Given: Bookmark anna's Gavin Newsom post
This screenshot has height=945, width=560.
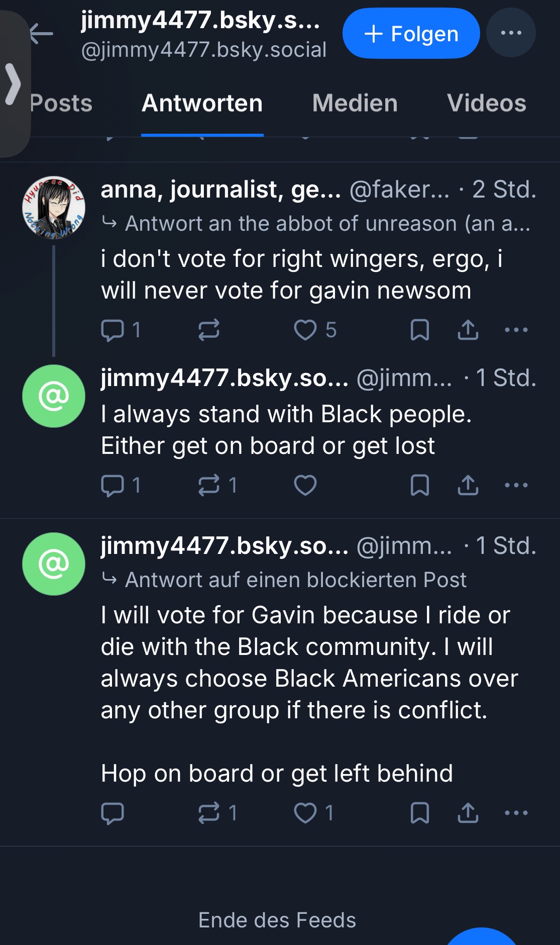Looking at the screenshot, I should click(x=420, y=330).
